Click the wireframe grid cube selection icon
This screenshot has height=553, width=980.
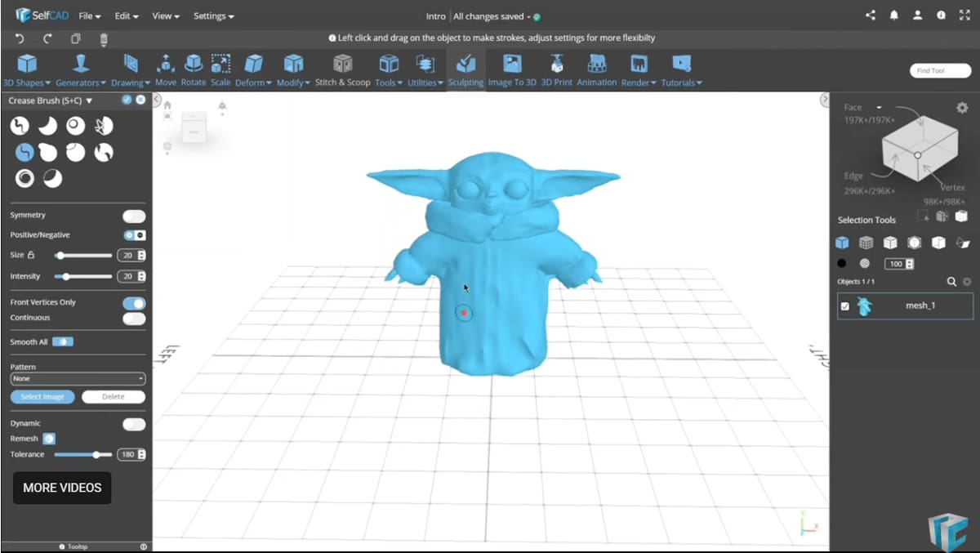pyautogui.click(x=866, y=243)
